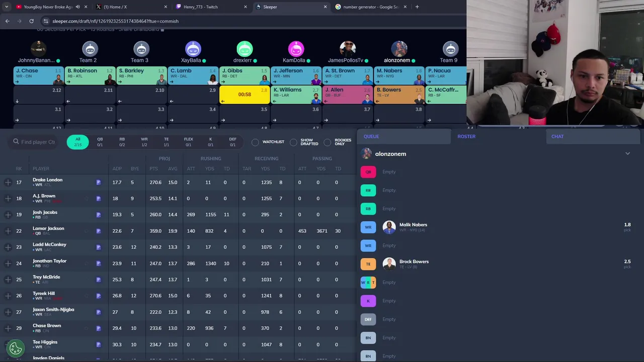Toggle the Rookies Only filter

point(328,142)
